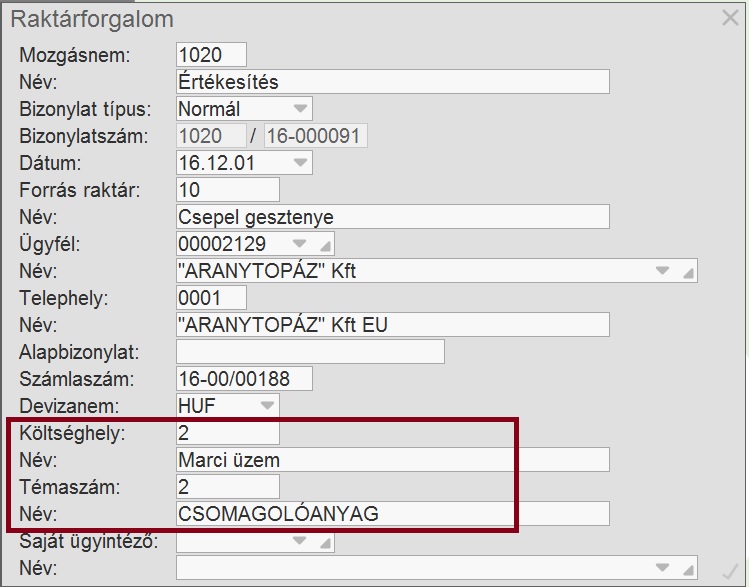The height and width of the screenshot is (587, 749).
Task: Click the lookup triangle beside Ügyfél code
Action: 325,244
